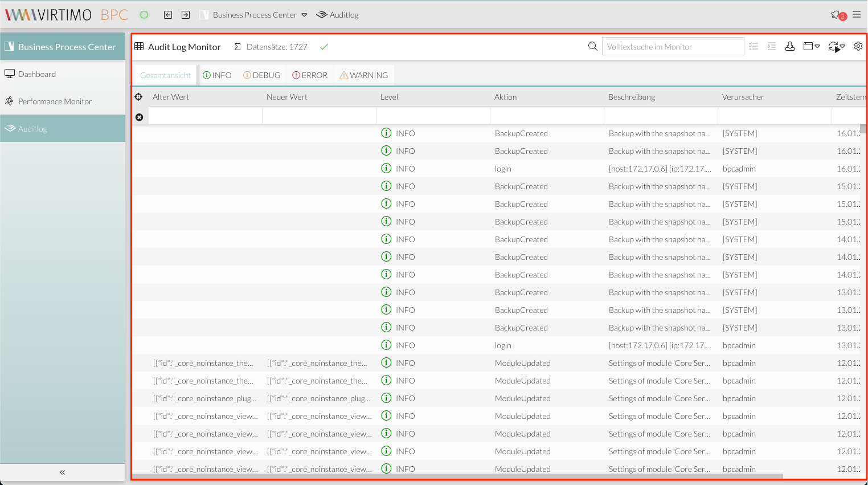Switch to the ERROR tab

[310, 75]
